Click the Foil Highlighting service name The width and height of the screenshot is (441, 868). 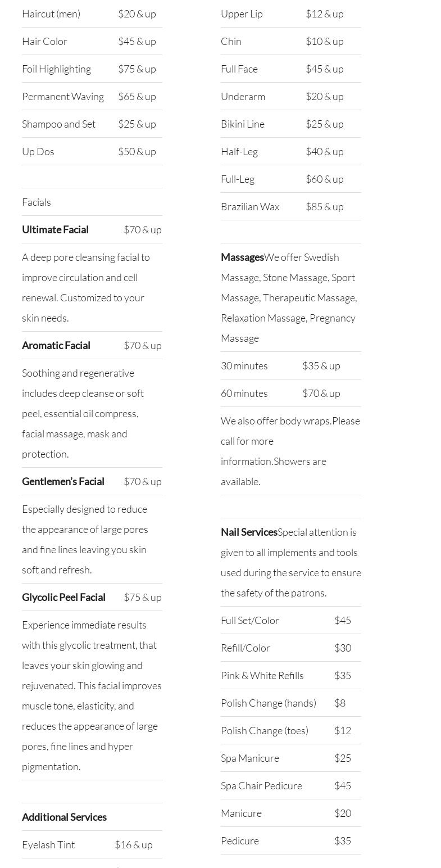point(56,69)
